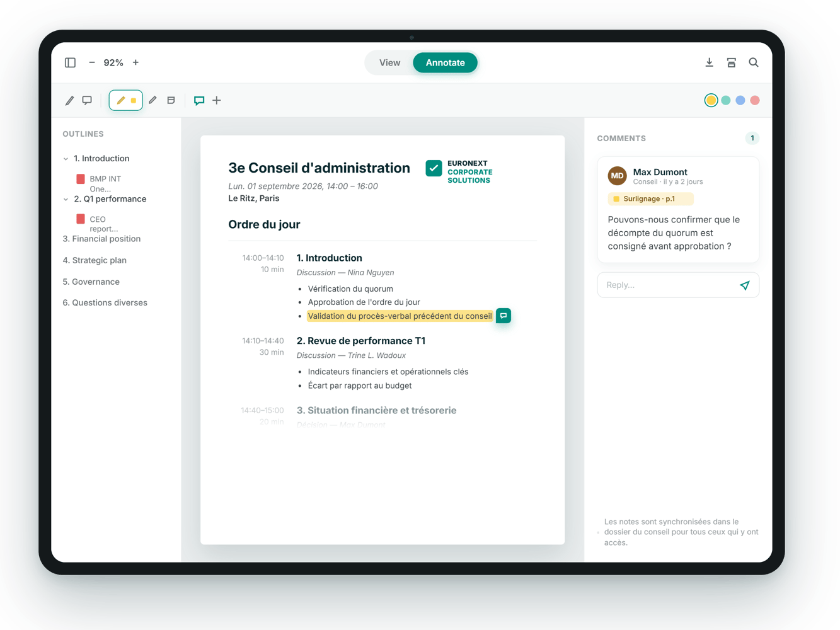Go to 5. Governance outline item
840x630 pixels.
click(x=91, y=282)
